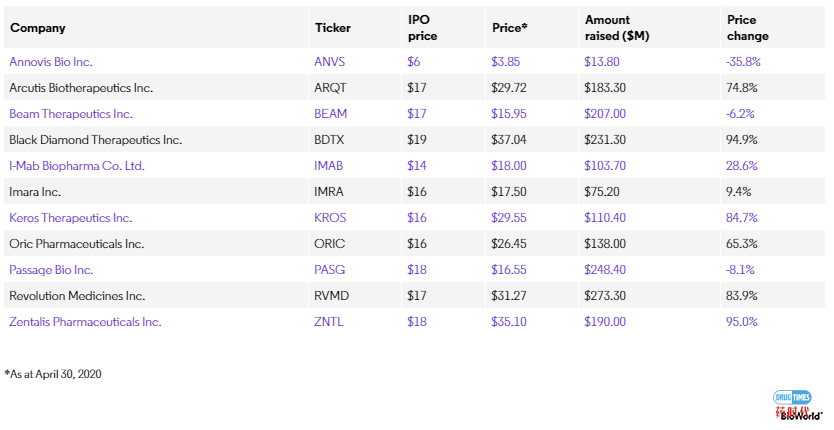Select the Arcutis Biotherapeutics Inc. row name
Image resolution: width=834 pixels, height=430 pixels.
(81, 88)
